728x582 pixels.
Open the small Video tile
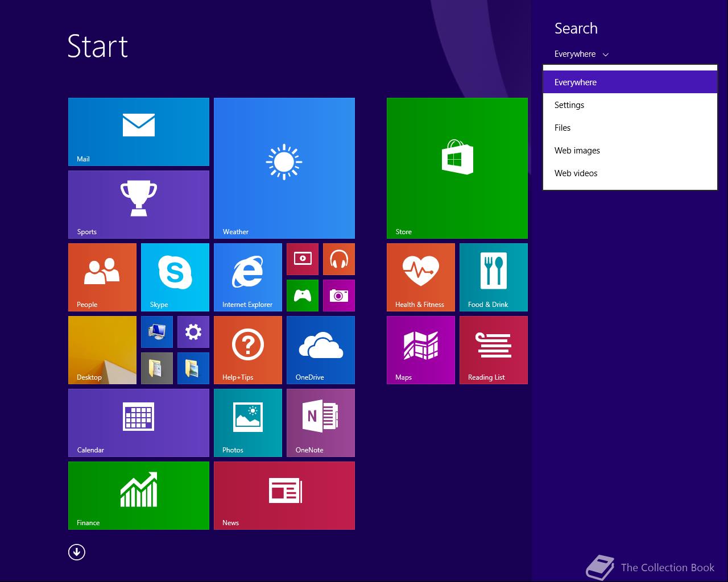303,259
